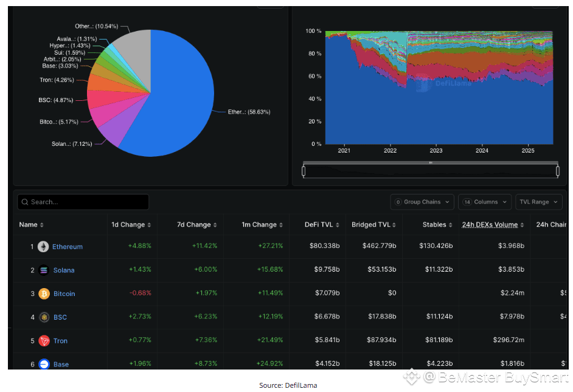Screen dimensions: 573x392
Task: Sort by Stables column arrows
Action: click(451, 225)
